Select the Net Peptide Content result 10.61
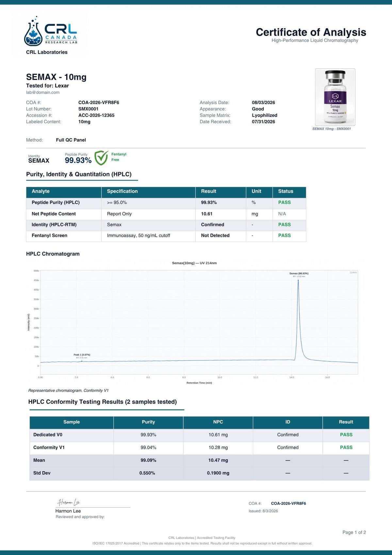This screenshot has height=555, width=392. coord(206,214)
